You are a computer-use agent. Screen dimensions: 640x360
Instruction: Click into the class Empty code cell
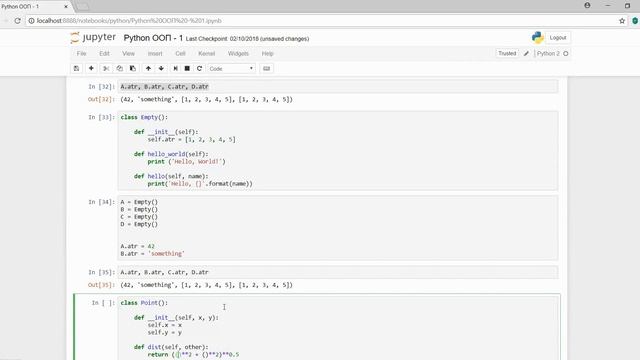click(338, 151)
